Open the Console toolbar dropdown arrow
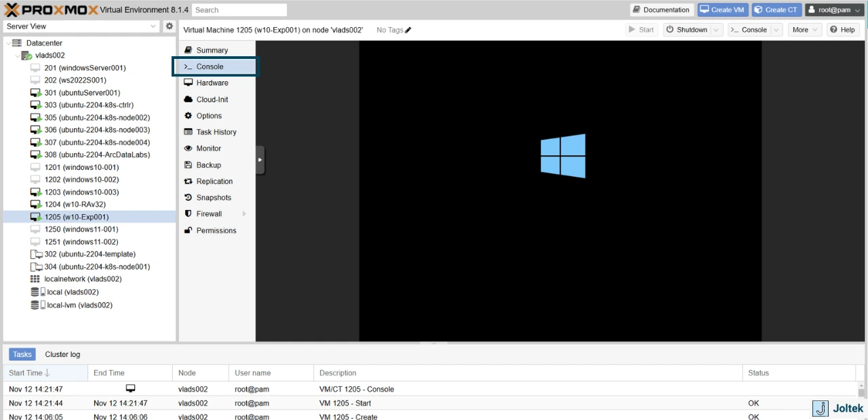868x420 pixels. (776, 30)
